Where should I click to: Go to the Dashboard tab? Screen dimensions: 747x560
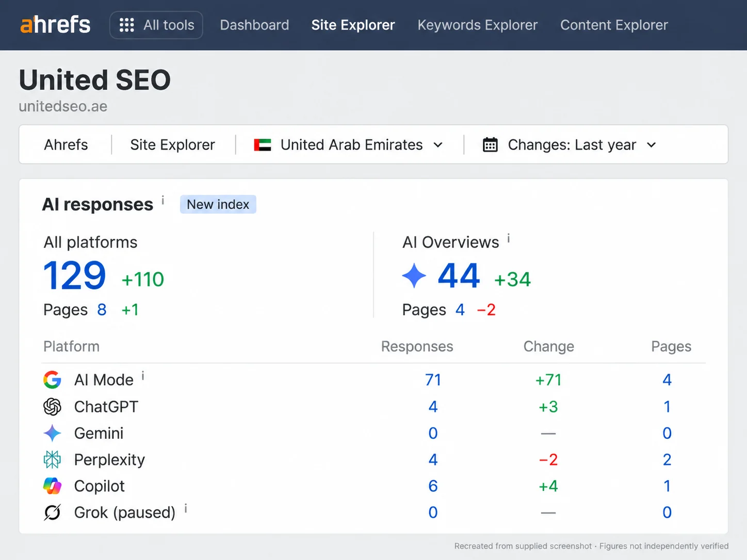(254, 25)
